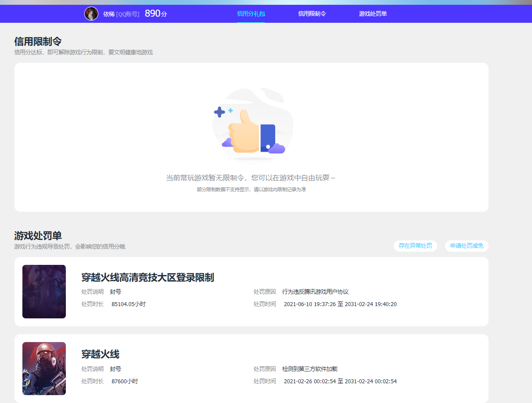Open the 穿越火线高清竞技大区 game cover thumbnail
This screenshot has height=403, width=532.
[x=44, y=292]
